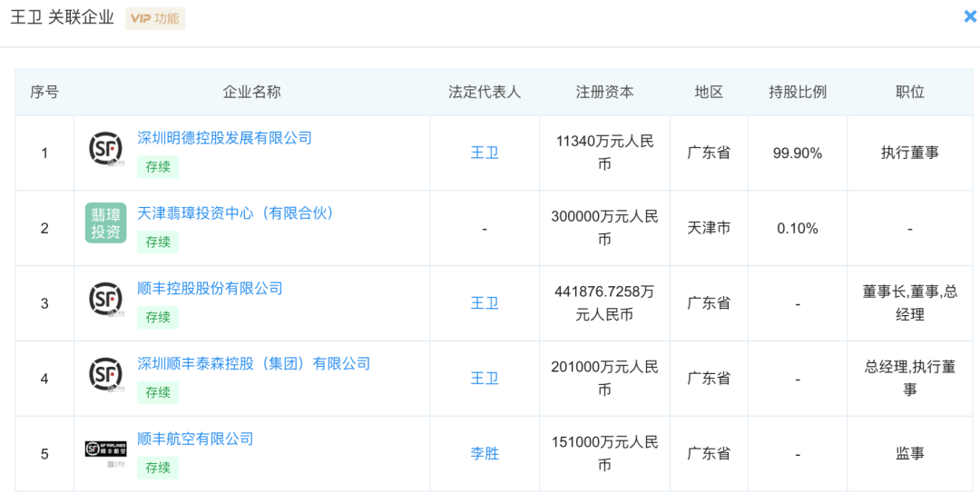Click the 广东省 cell in row 5
This screenshot has width=980, height=504.
(709, 453)
